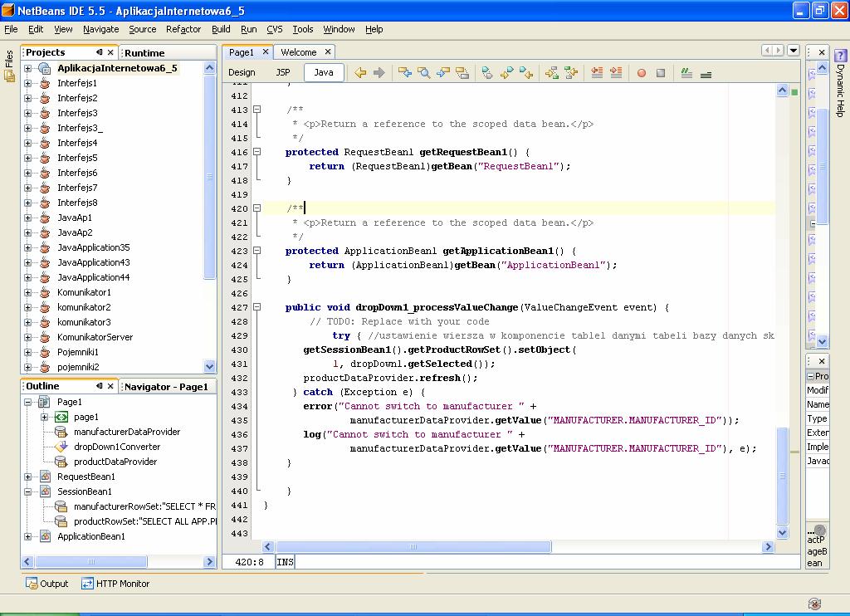This screenshot has height=616, width=850.
Task: Open the Navigate menu
Action: (x=100, y=29)
